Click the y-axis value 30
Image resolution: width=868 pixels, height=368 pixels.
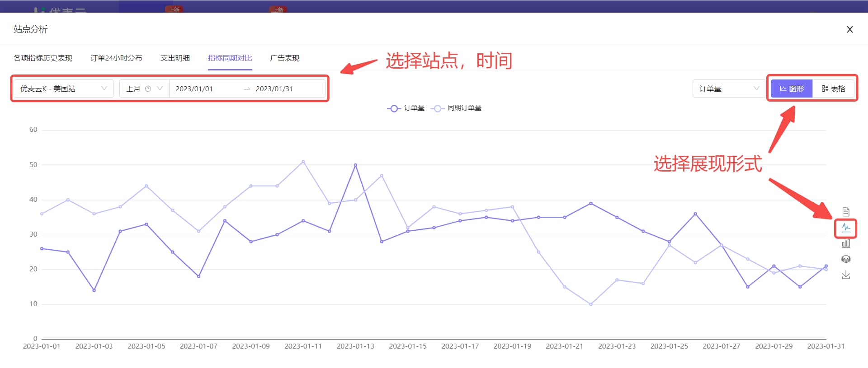(x=33, y=234)
